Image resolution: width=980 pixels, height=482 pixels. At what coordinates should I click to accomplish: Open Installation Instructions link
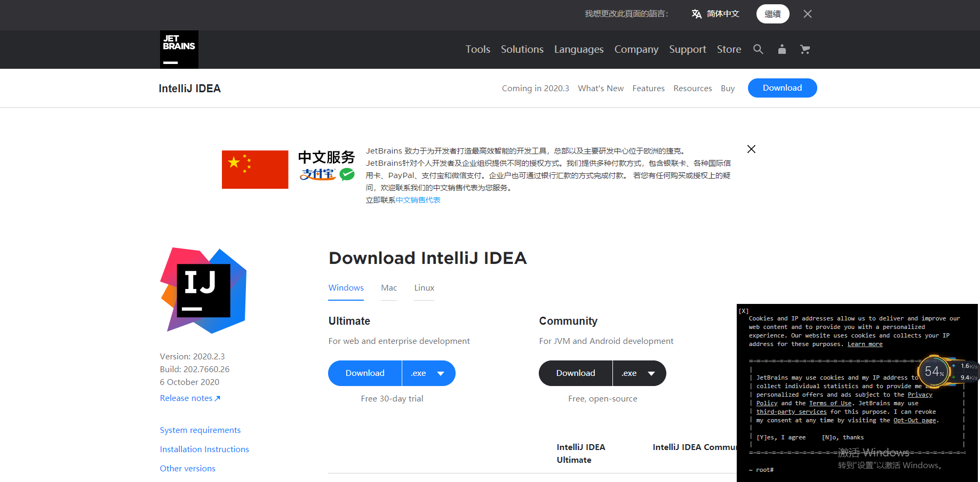[x=204, y=449]
